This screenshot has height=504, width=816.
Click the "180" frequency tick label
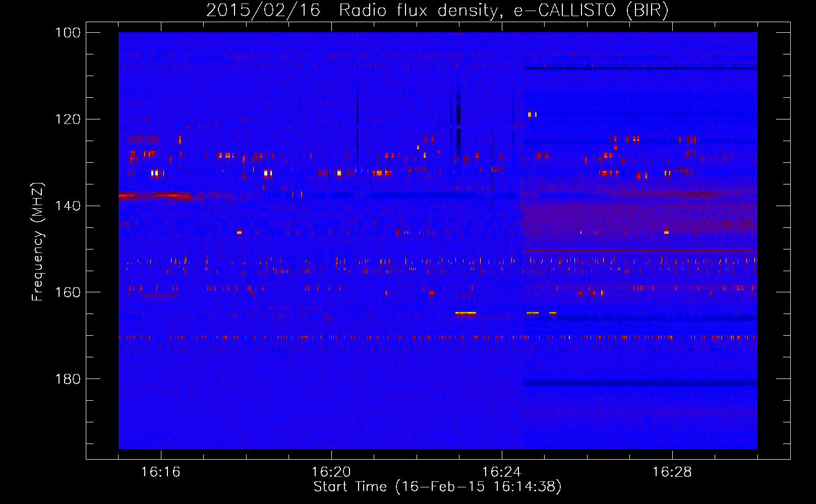68,379
